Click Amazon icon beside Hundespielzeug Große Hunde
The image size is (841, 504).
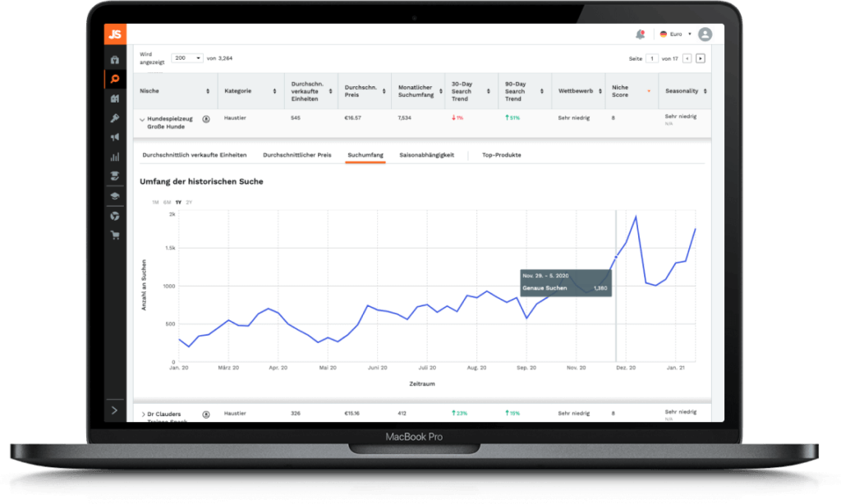(x=206, y=119)
